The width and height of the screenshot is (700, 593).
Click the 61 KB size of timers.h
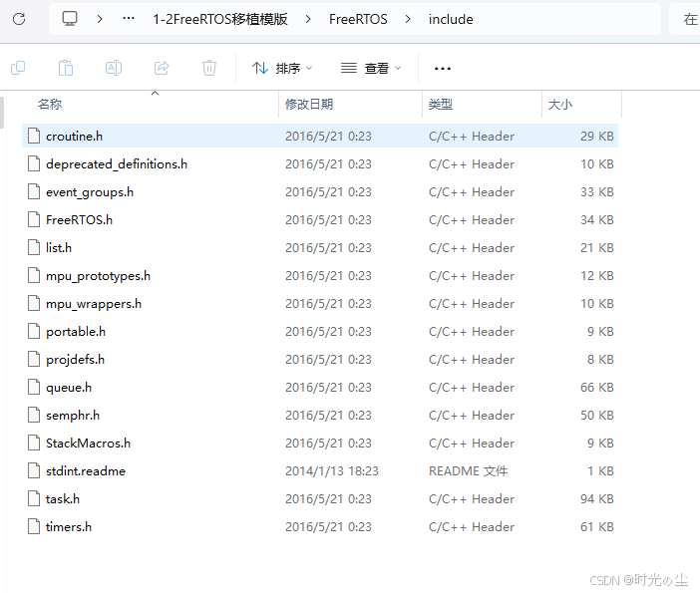(x=597, y=526)
